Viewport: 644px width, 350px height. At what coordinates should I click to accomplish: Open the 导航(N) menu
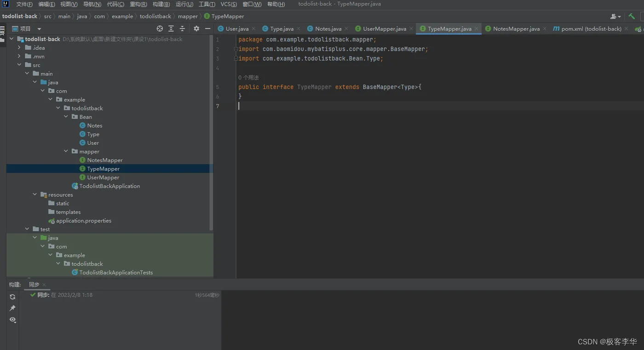[x=92, y=4]
